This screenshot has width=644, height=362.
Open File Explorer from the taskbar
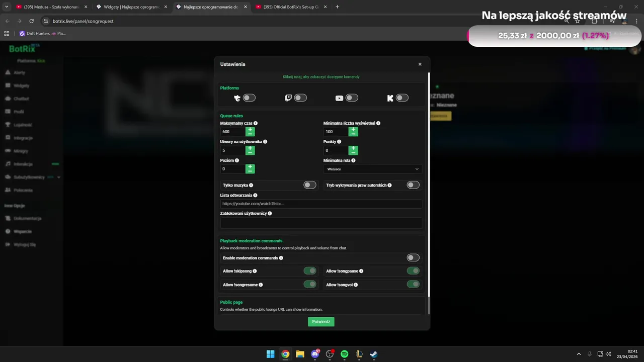coord(300,354)
